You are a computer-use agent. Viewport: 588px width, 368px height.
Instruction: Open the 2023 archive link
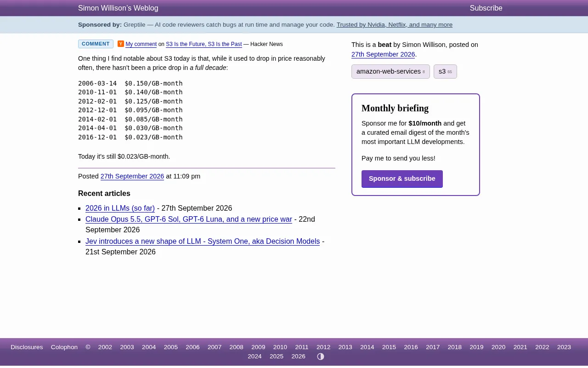pyautogui.click(x=564, y=347)
